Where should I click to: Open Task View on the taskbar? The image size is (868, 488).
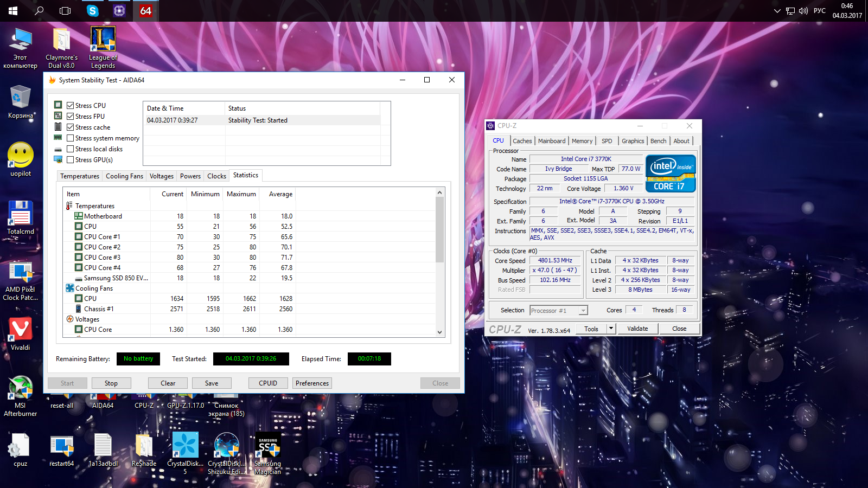(65, 11)
